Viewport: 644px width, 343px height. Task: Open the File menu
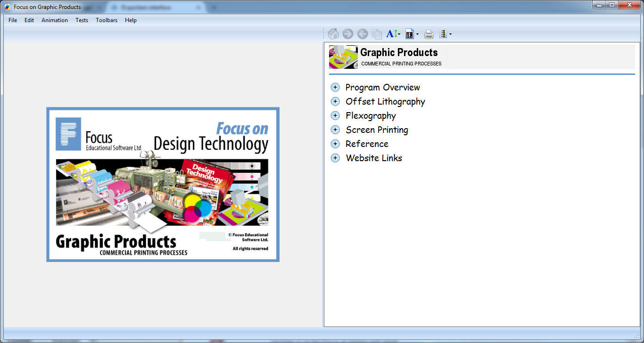(x=13, y=20)
